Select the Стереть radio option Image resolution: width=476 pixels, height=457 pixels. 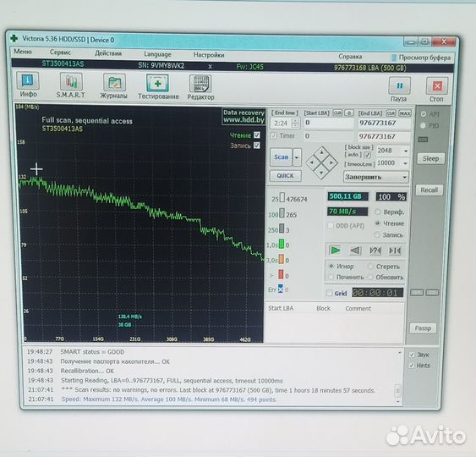pyautogui.click(x=370, y=267)
